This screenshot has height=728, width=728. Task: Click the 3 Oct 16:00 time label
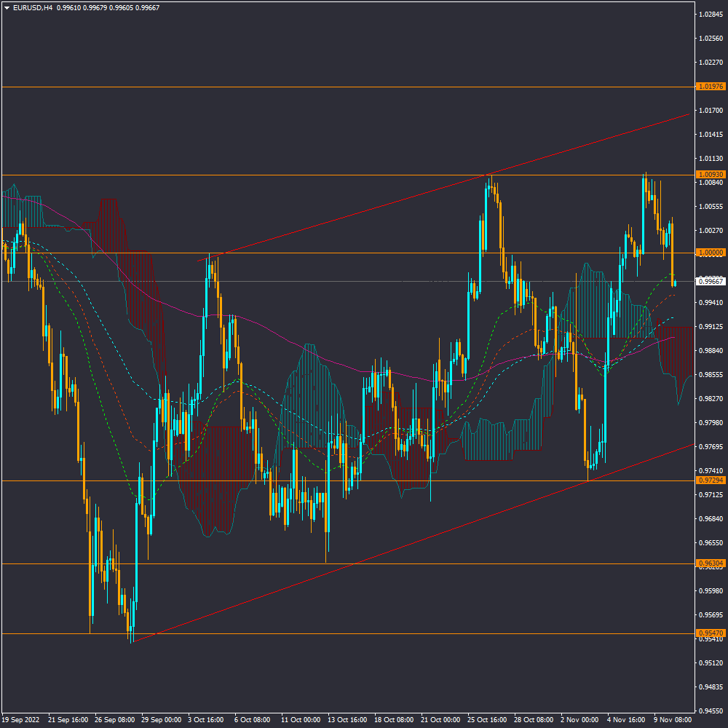206,719
